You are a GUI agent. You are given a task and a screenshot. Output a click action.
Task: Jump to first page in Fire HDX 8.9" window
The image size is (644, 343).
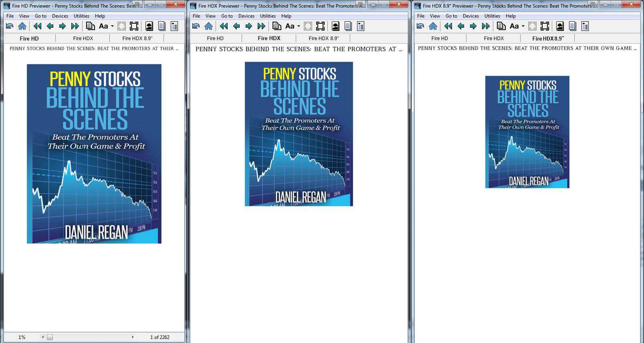(x=448, y=26)
